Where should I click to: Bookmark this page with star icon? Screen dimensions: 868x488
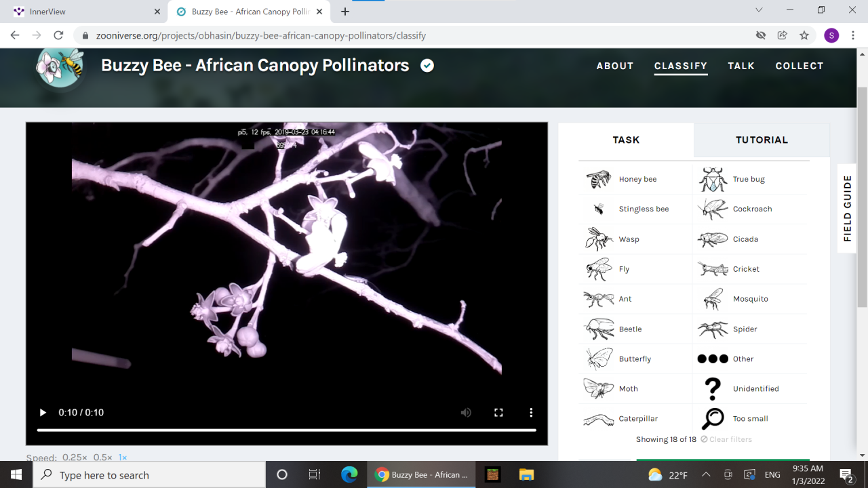804,35
